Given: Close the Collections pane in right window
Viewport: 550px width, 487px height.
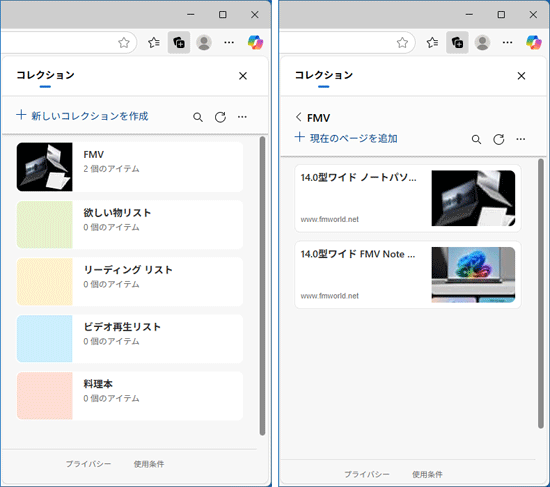Looking at the screenshot, I should coord(521,76).
